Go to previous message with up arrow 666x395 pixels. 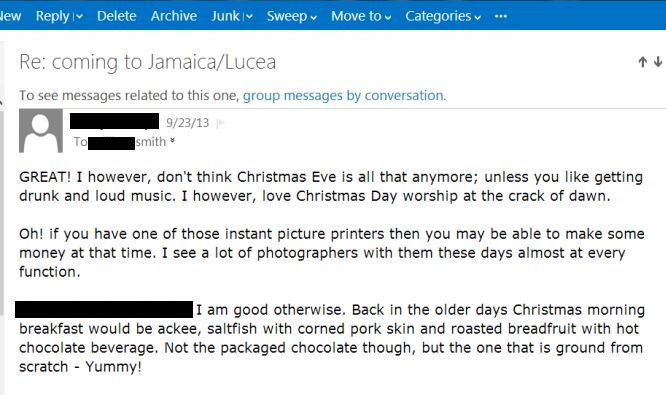pyautogui.click(x=643, y=62)
